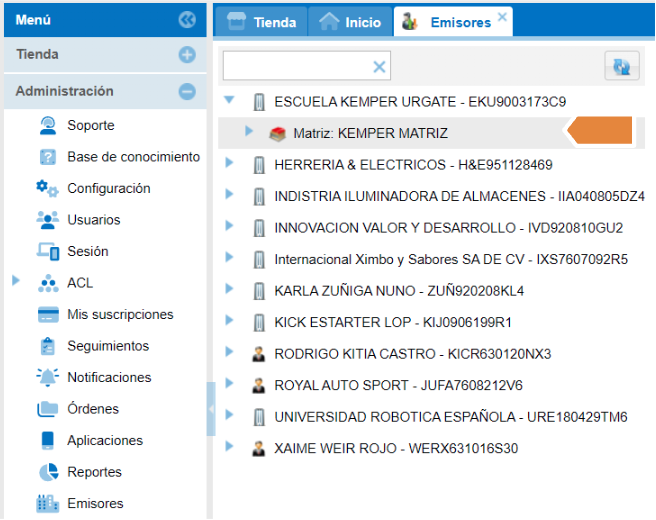Expand the Matriz: KEMPER MATRIZ node

point(250,132)
